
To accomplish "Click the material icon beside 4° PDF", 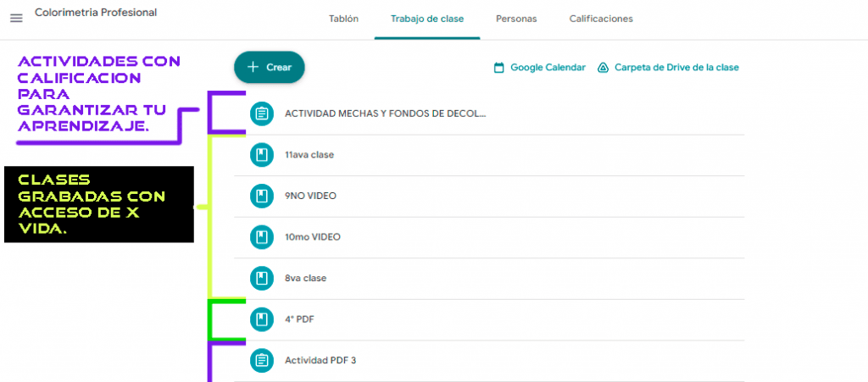I will (x=262, y=319).
